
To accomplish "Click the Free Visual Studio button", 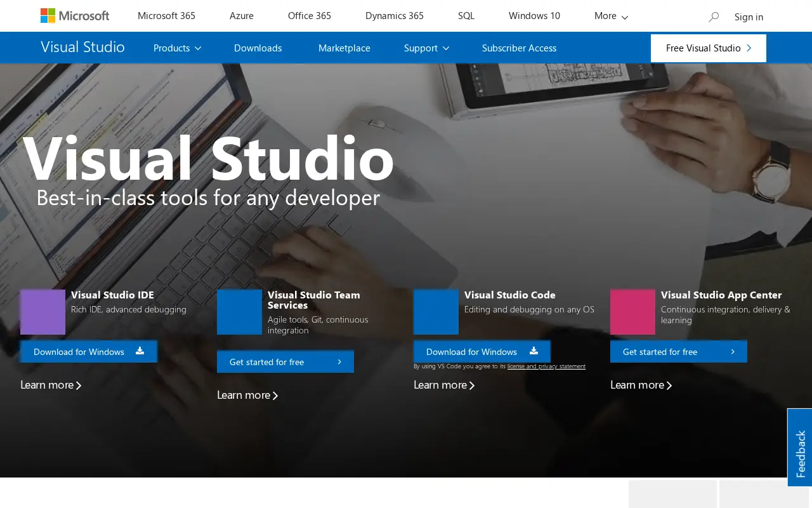I will tap(709, 48).
